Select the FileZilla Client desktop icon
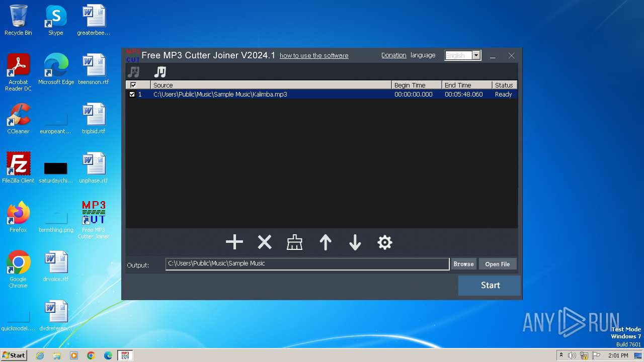 [18, 168]
